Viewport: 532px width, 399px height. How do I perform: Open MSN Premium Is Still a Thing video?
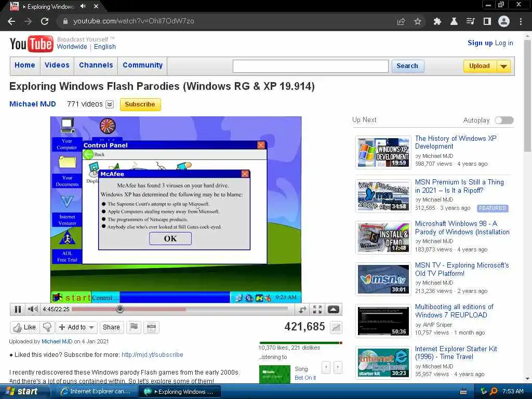pos(459,186)
